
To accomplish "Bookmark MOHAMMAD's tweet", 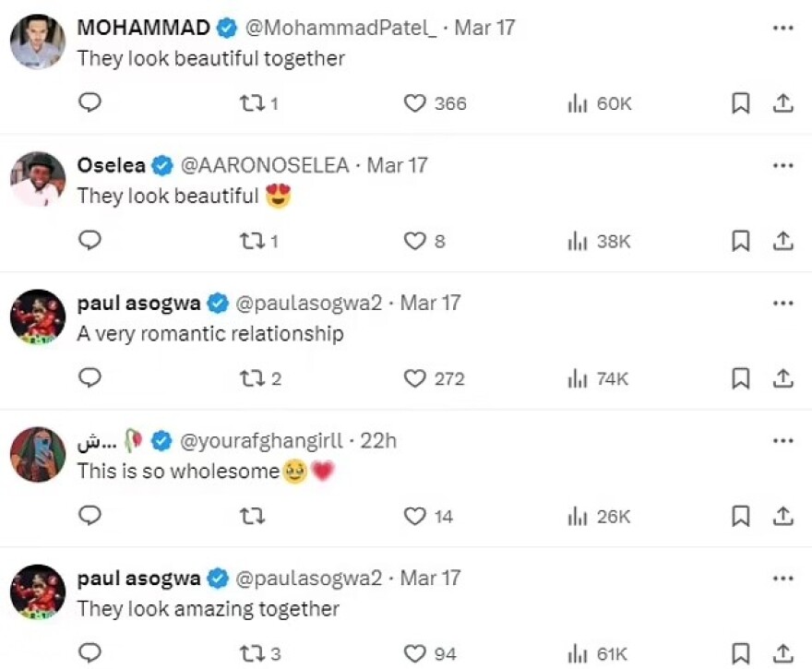I will tap(740, 103).
